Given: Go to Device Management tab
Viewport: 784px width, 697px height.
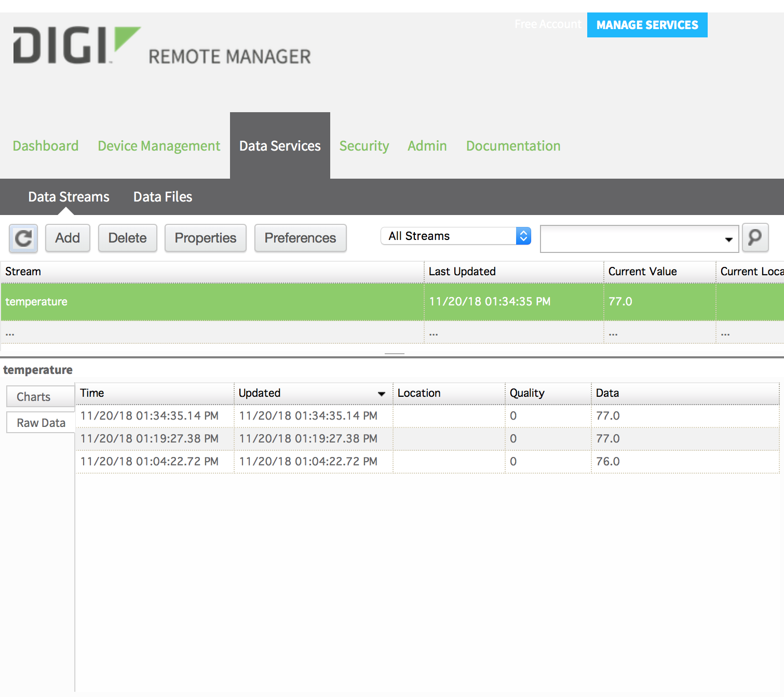Looking at the screenshot, I should (159, 146).
